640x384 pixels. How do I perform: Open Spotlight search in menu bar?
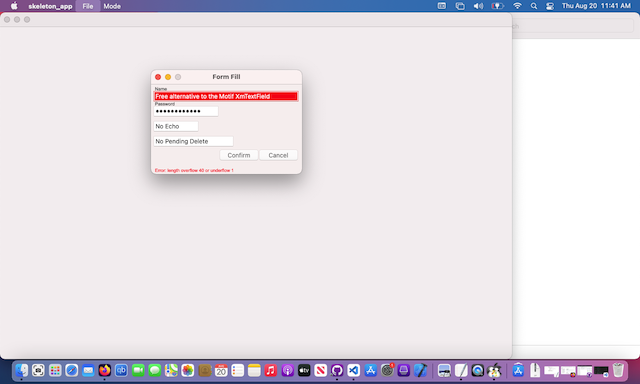coord(533,6)
